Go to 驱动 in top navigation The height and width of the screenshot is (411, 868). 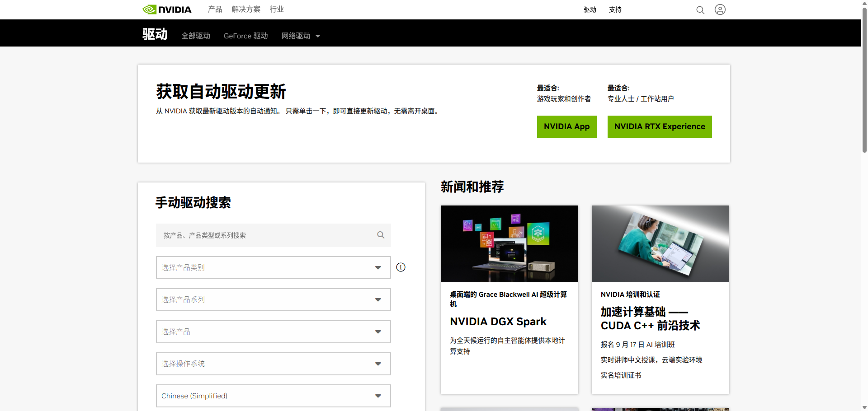(590, 9)
